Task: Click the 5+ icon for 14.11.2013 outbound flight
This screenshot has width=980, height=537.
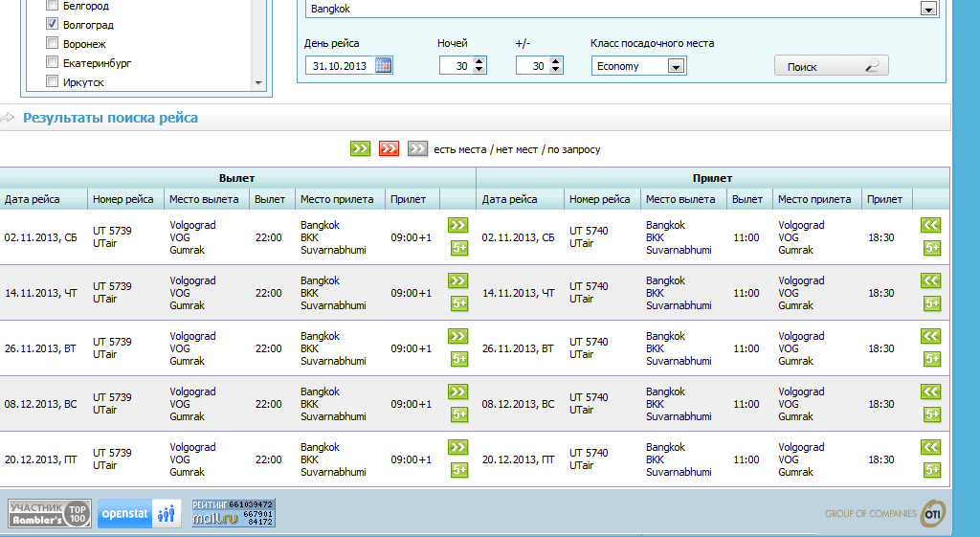Action: (x=459, y=303)
